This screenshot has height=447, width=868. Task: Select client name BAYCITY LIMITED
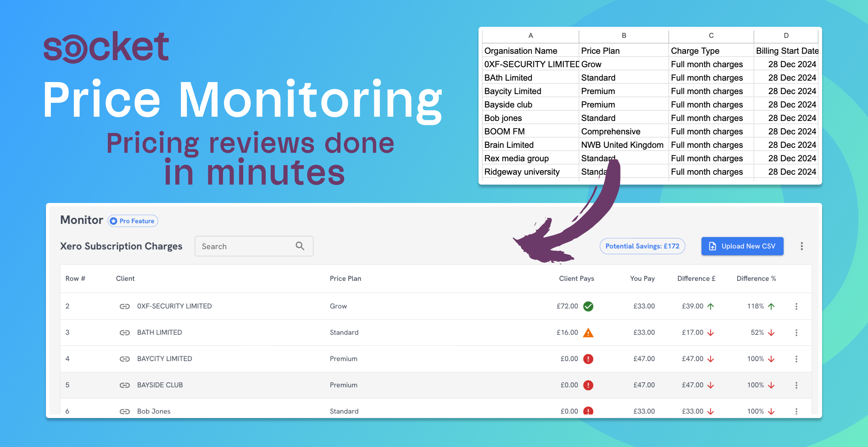164,359
